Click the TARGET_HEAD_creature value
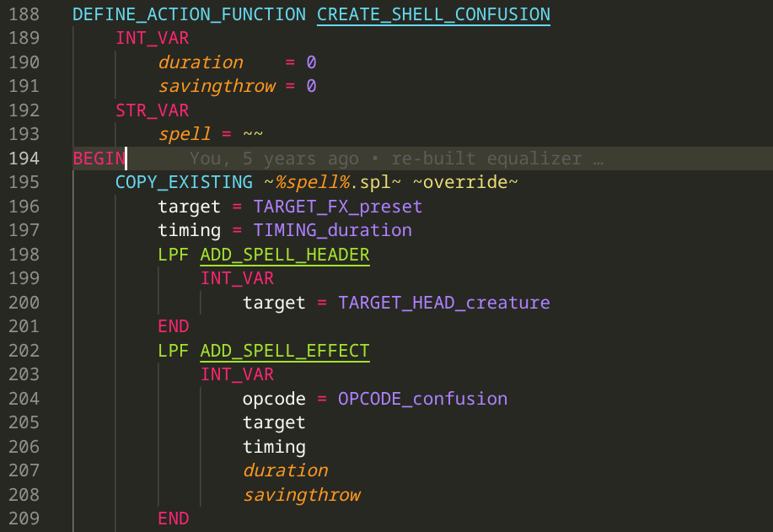Image resolution: width=773 pixels, height=532 pixels. 444,302
